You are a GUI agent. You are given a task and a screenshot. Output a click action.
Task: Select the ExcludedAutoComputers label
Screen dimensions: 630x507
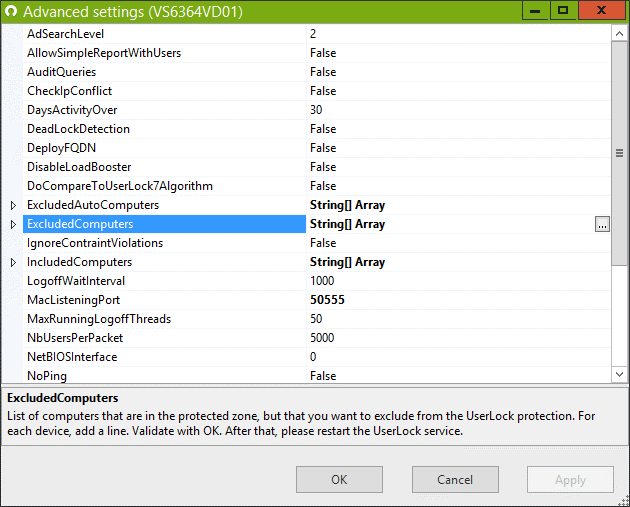point(93,205)
